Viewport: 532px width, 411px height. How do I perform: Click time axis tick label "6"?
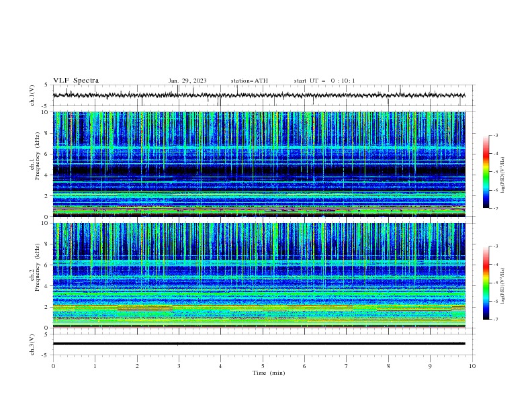pyautogui.click(x=304, y=366)
